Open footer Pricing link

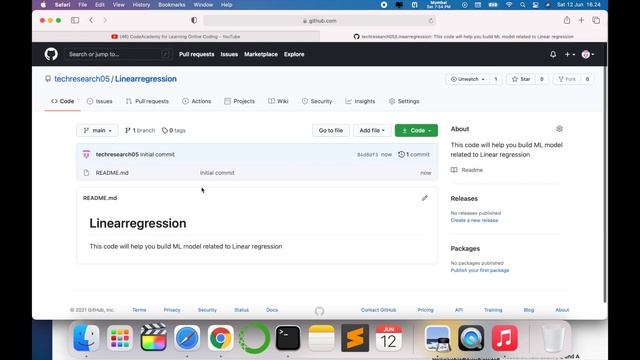point(425,310)
